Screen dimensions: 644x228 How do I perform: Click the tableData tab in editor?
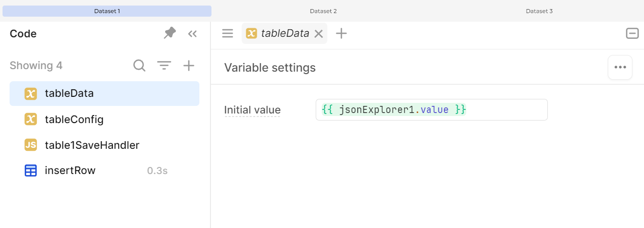pyautogui.click(x=284, y=34)
